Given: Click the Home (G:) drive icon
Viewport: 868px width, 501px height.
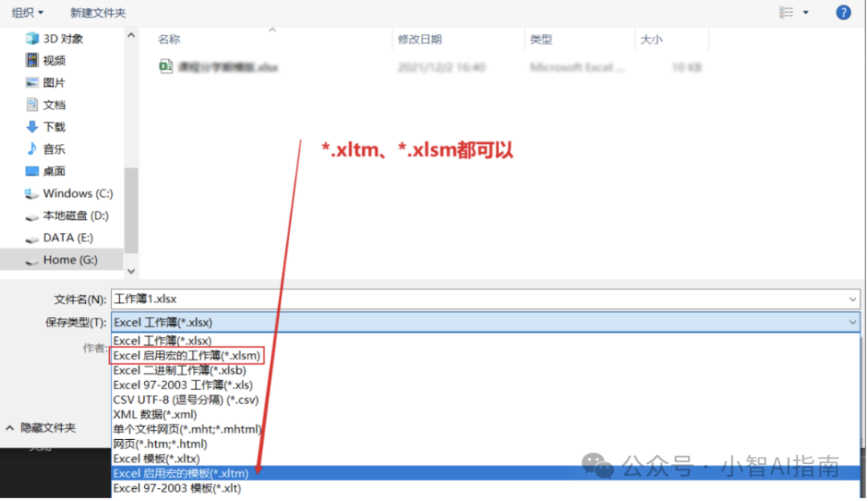Looking at the screenshot, I should coord(32,261).
